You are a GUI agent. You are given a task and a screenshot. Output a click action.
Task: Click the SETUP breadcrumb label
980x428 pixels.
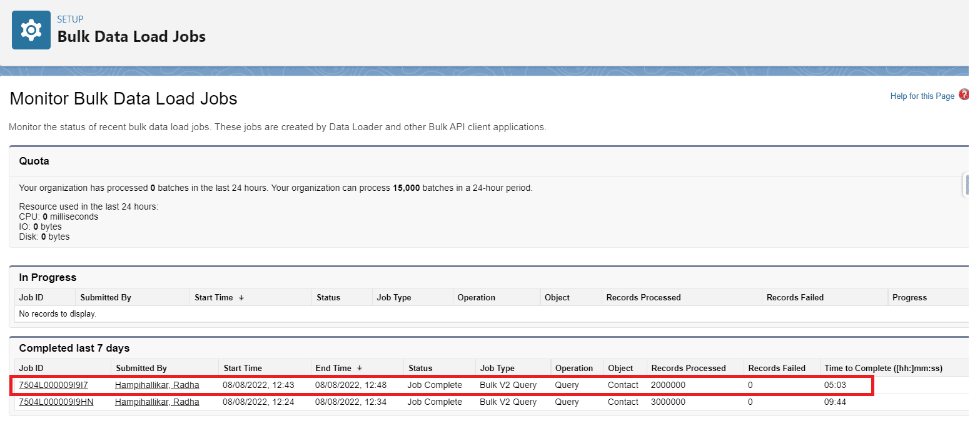[x=70, y=19]
